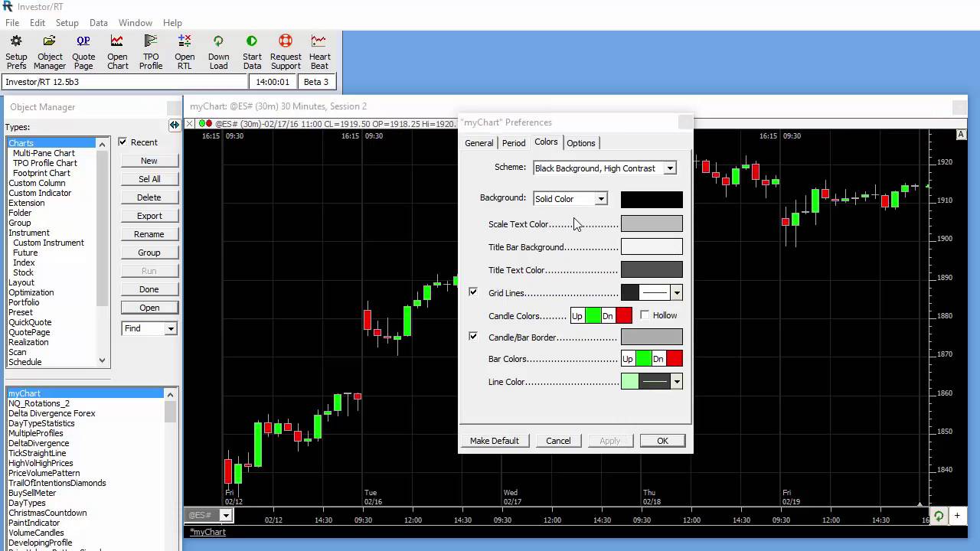Click the A button on the chart scale

coord(961,135)
